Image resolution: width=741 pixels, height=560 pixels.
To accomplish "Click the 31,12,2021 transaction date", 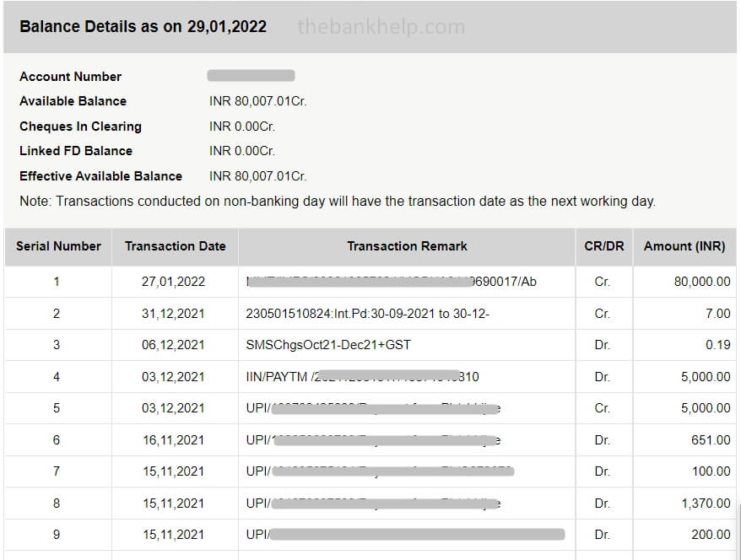I will click(173, 314).
